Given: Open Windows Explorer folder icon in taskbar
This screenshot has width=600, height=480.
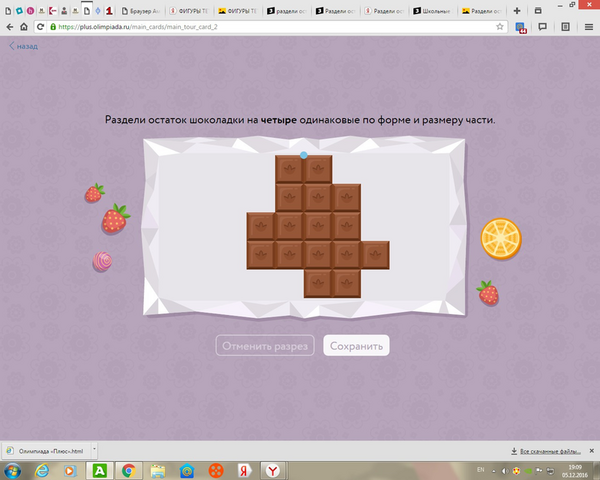Looking at the screenshot, I should coord(158,470).
